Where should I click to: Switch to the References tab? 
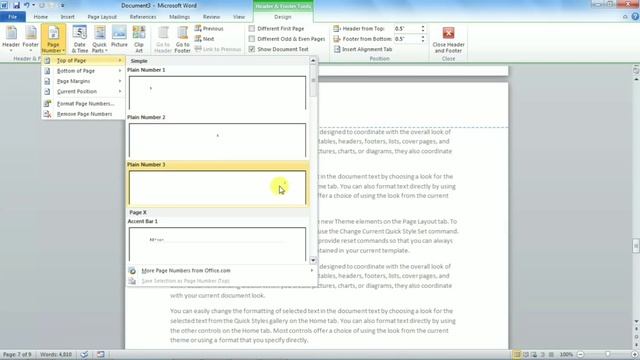tap(143, 17)
